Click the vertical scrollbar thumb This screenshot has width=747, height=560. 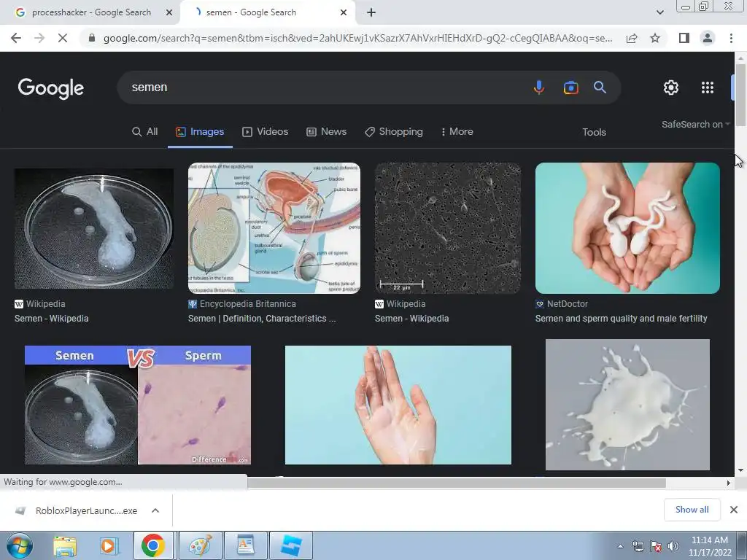[x=740, y=96]
